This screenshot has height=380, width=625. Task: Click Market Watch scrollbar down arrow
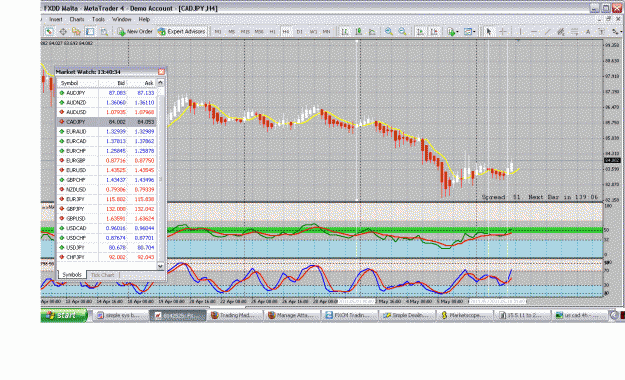click(x=161, y=266)
